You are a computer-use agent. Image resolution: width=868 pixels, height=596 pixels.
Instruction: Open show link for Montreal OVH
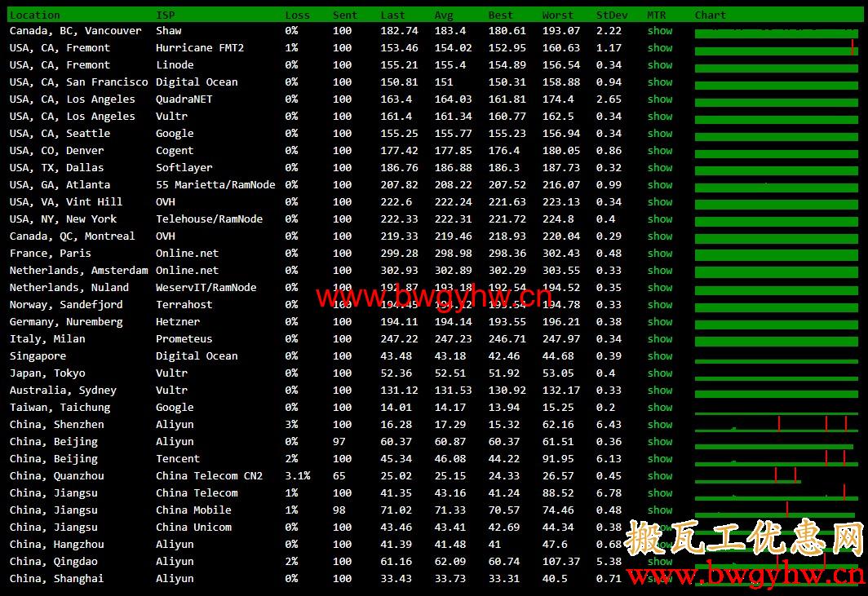660,236
